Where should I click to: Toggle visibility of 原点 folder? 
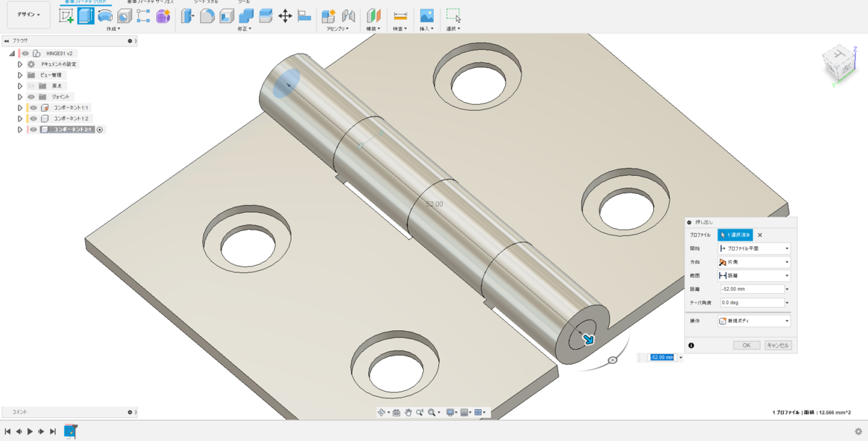click(x=31, y=85)
